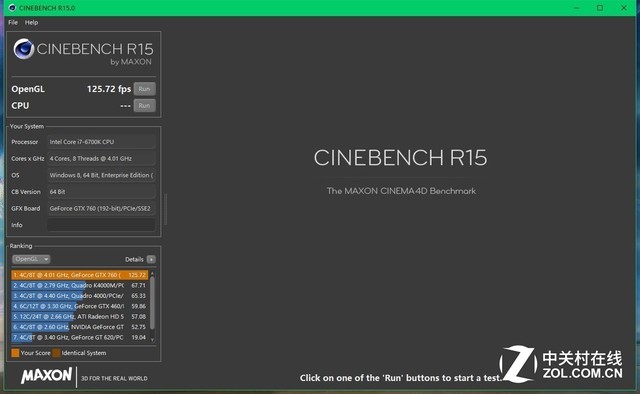Click the GFX Board field value

101,209
